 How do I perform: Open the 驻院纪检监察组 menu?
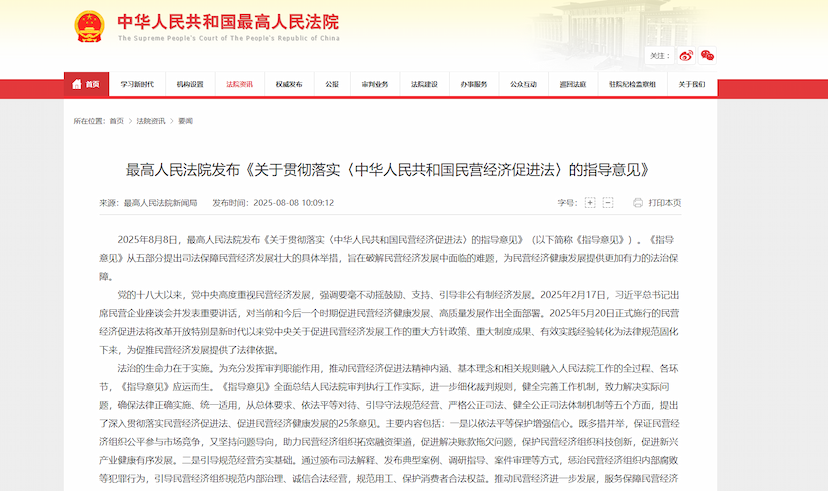[x=633, y=84]
